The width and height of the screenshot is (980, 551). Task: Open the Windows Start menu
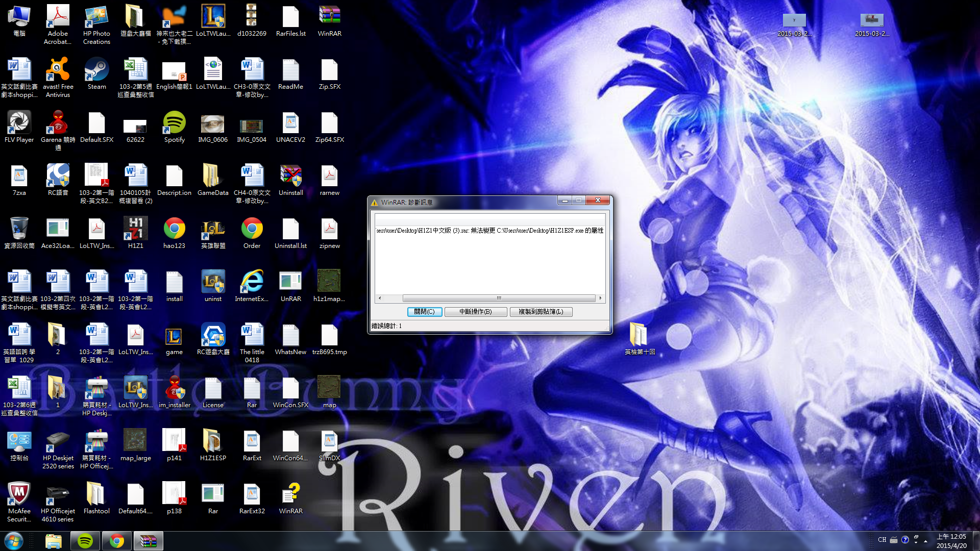(x=14, y=540)
